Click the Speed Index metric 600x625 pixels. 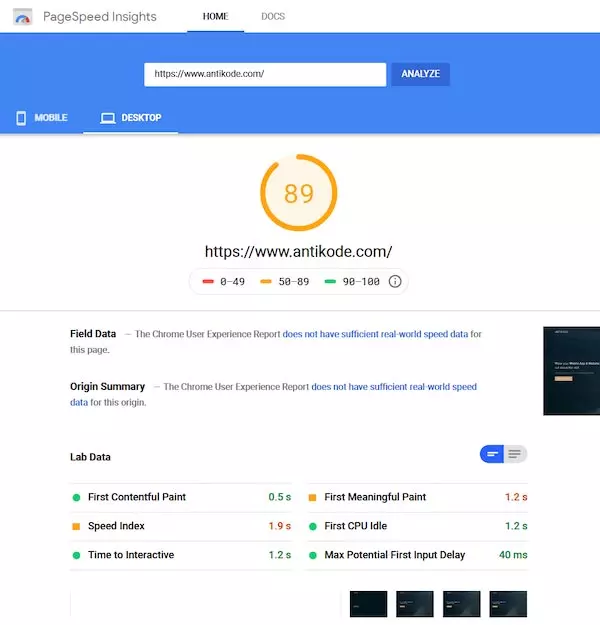[x=181, y=526]
